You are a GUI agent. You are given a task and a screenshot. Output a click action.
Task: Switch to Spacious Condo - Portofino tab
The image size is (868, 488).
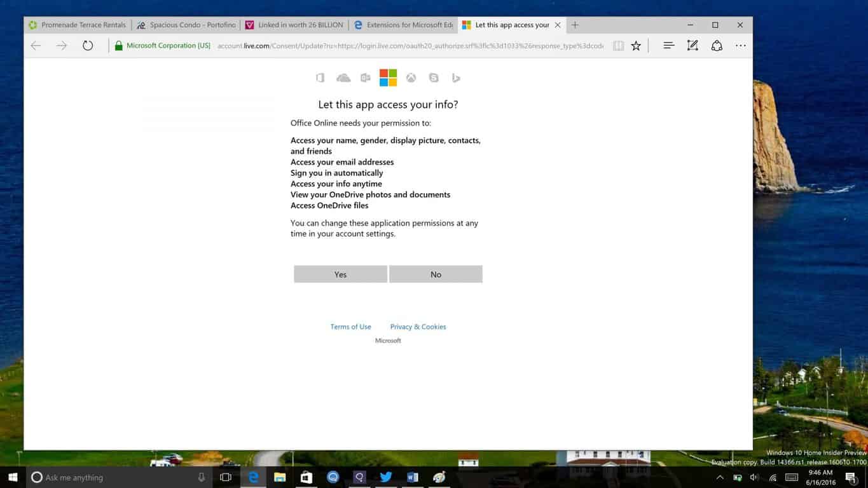click(186, 25)
